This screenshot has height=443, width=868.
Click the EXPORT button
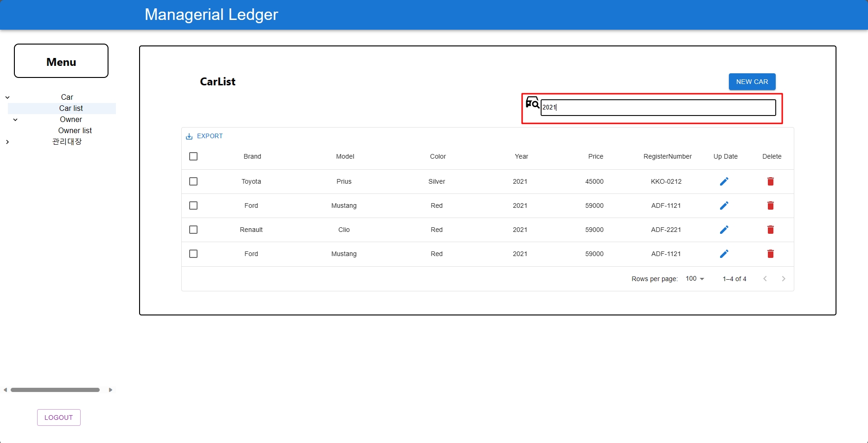click(x=204, y=136)
